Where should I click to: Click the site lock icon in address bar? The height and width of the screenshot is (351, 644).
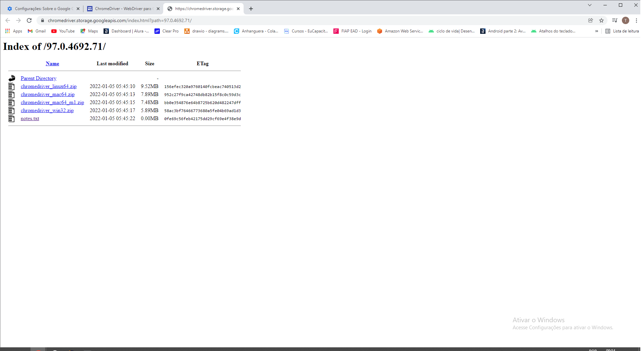click(x=43, y=20)
